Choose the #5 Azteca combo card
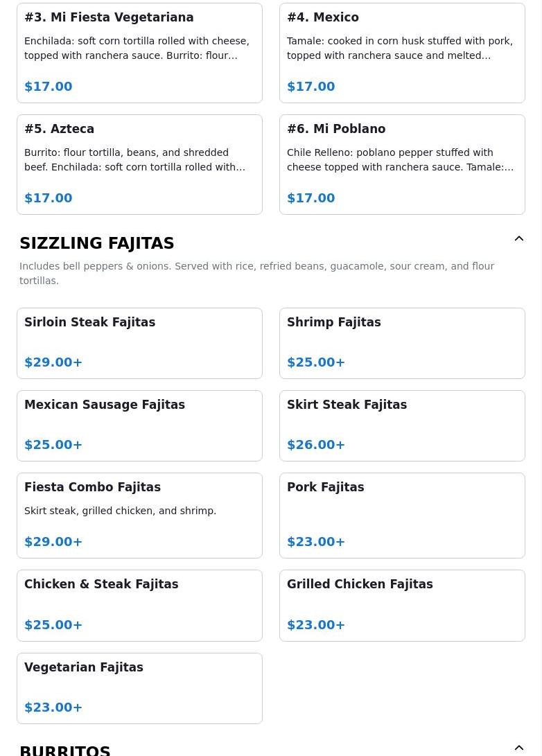This screenshot has height=756, width=542. click(x=139, y=164)
